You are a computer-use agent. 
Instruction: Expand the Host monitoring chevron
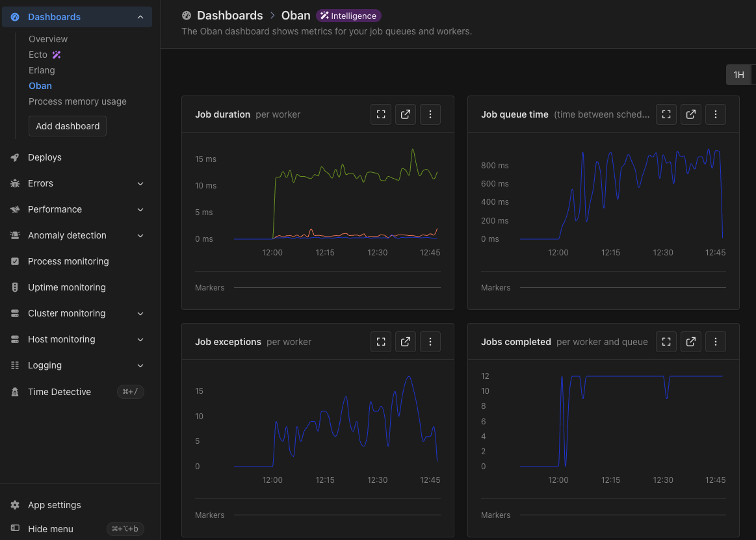pos(140,339)
